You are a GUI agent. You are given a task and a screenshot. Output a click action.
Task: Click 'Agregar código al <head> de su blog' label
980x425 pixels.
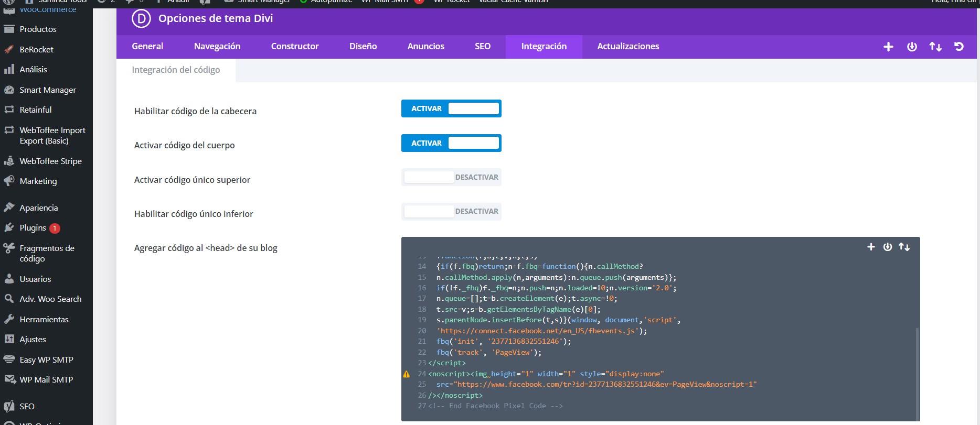pyautogui.click(x=206, y=248)
